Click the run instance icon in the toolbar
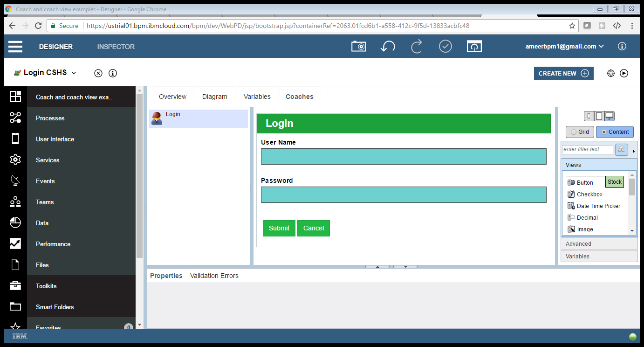This screenshot has height=347, width=644. 624,73
